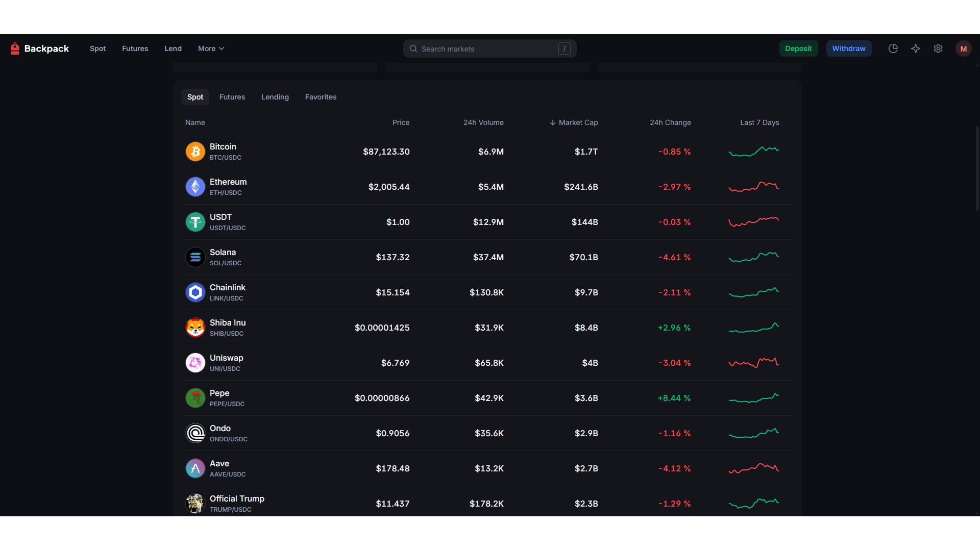
Task: Sort by 24h Volume column
Action: (x=483, y=122)
